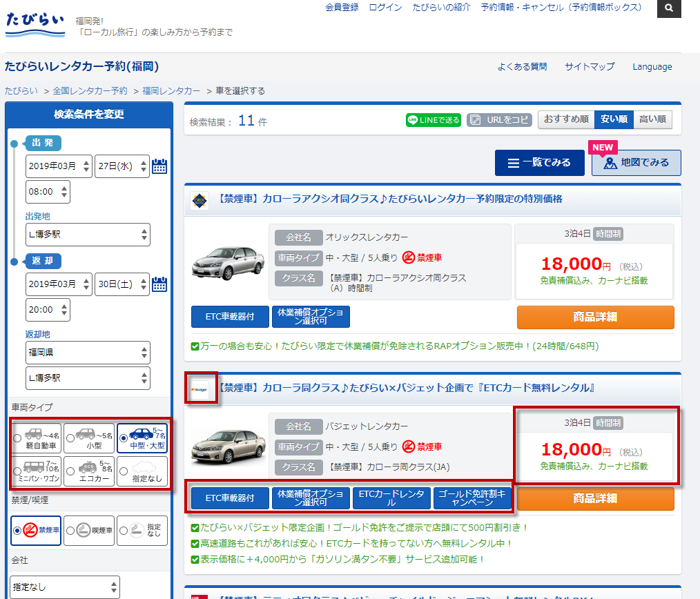The height and width of the screenshot is (599, 700).
Task: Select ミニバン・ワゴン vehicle type
Action: [x=37, y=471]
